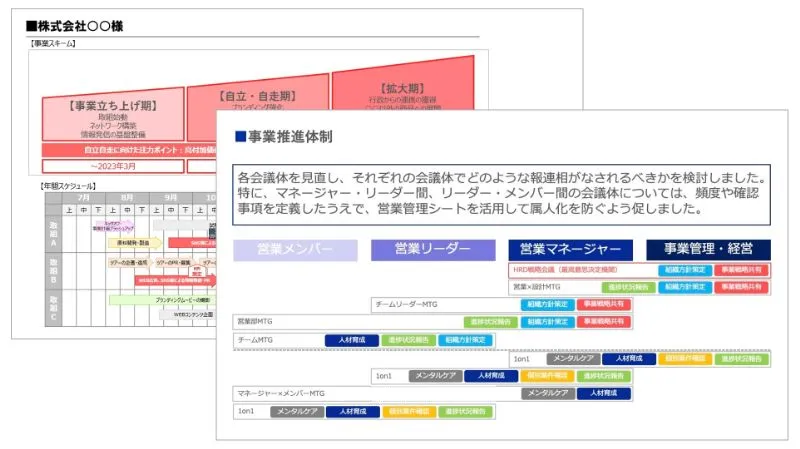Click the 営業×設計MTG row label
800x449 pixels.
pos(536,287)
